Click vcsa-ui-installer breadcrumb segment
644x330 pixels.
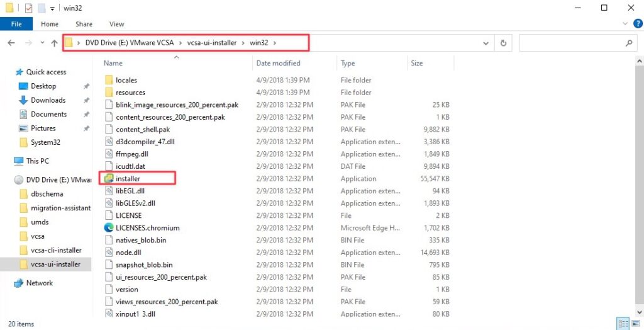point(211,43)
